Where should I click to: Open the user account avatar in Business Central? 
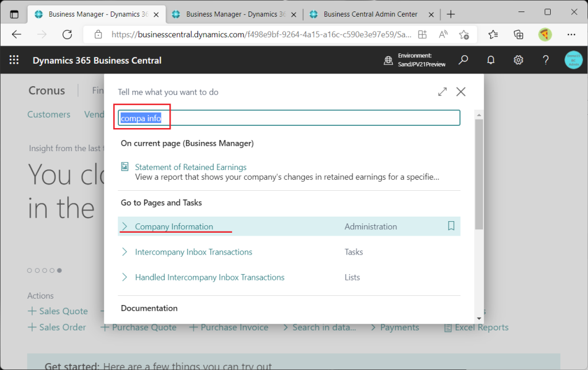pyautogui.click(x=574, y=60)
